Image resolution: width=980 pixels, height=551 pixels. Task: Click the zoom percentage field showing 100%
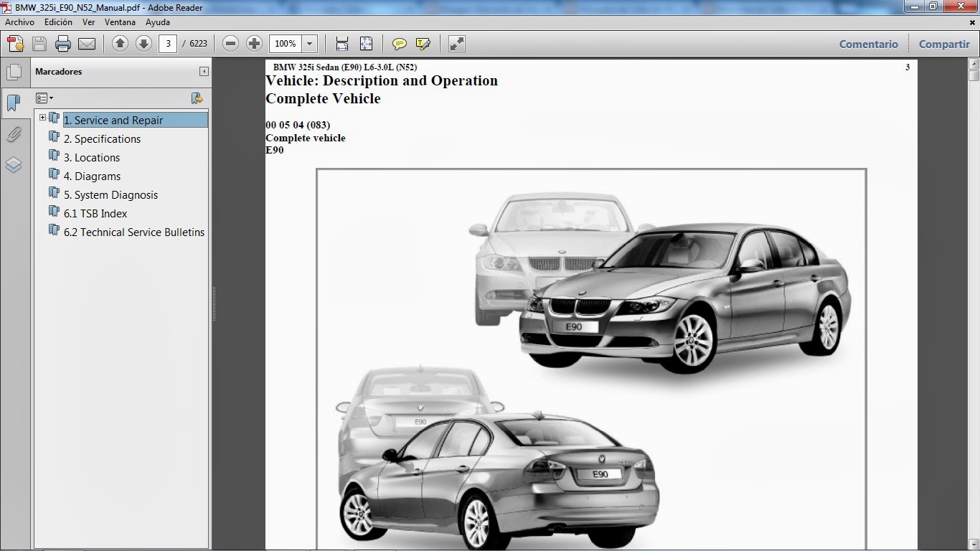[x=286, y=44]
